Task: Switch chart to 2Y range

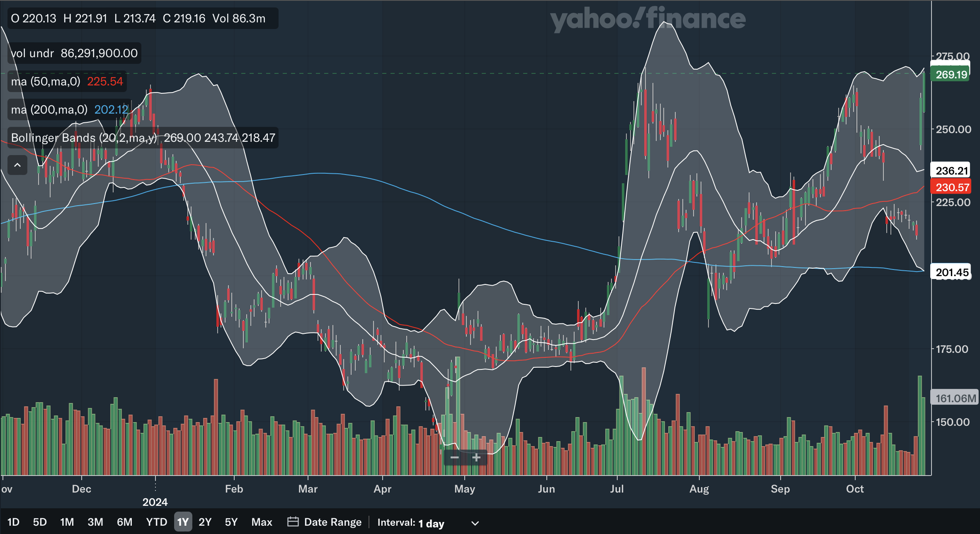Action: click(x=205, y=522)
